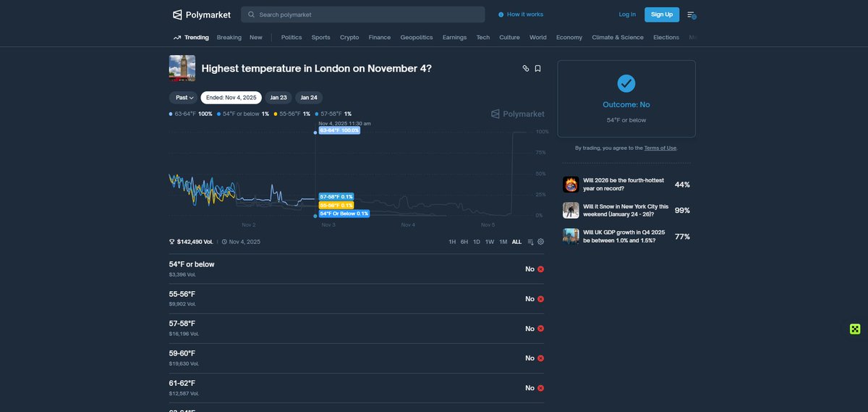Select the Jan 24 date pill

[309, 97]
